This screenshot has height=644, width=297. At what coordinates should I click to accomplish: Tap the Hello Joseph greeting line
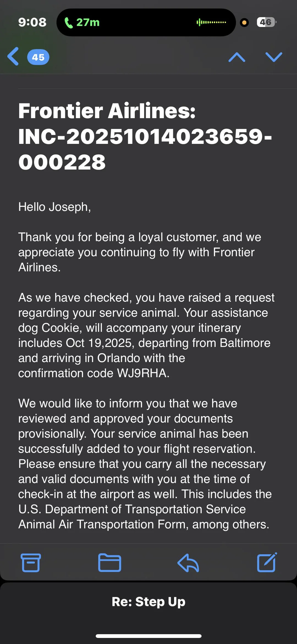[x=54, y=207]
